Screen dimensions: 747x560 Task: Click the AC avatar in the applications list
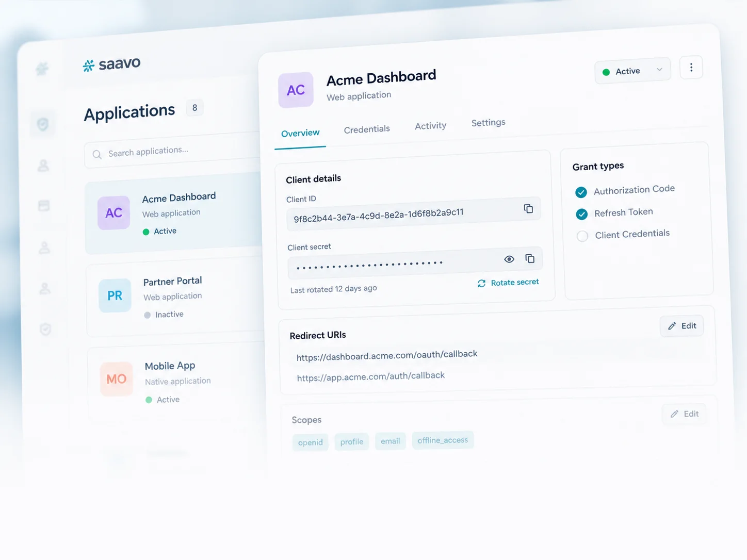coord(113,213)
